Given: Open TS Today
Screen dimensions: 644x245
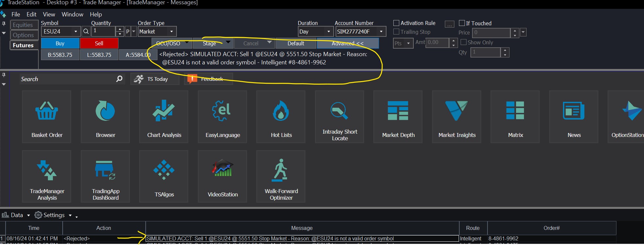Looking at the screenshot, I should 155,79.
